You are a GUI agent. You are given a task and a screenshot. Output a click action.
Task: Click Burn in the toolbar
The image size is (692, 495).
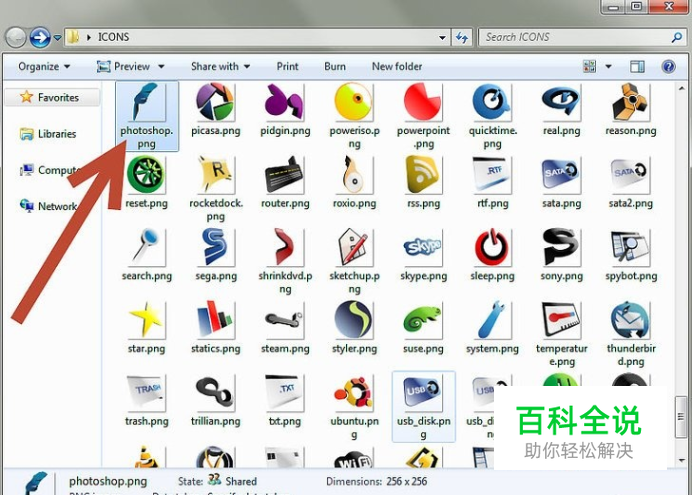[x=335, y=67]
